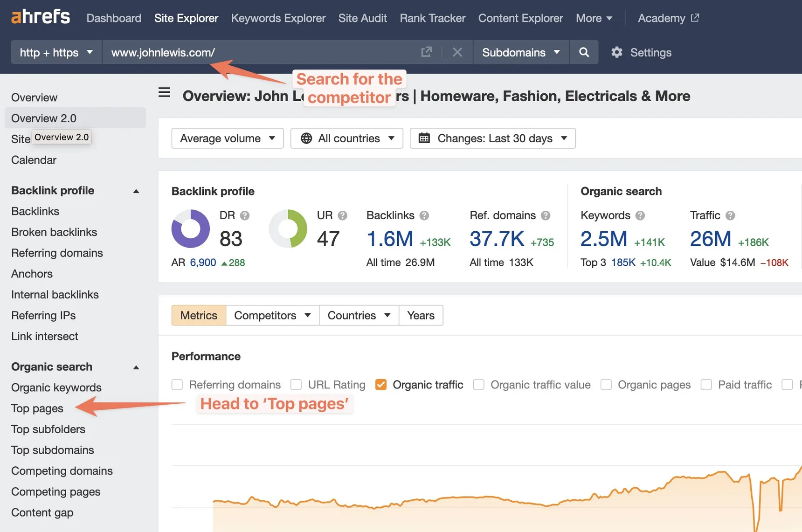802x532 pixels.
Task: Open the Competitors tab dropdown
Action: coord(273,316)
